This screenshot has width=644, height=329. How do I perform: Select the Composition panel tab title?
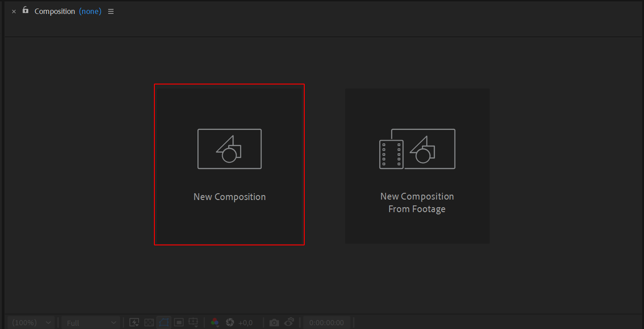coord(55,12)
